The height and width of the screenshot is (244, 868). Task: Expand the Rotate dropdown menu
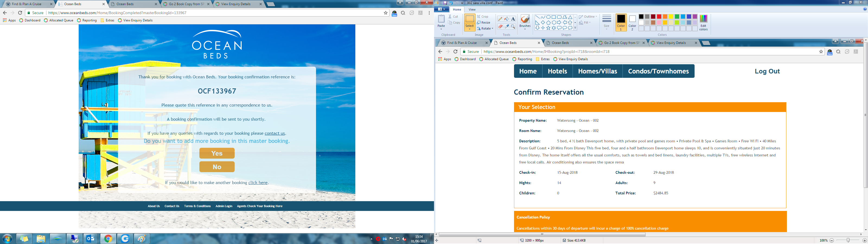(x=492, y=29)
